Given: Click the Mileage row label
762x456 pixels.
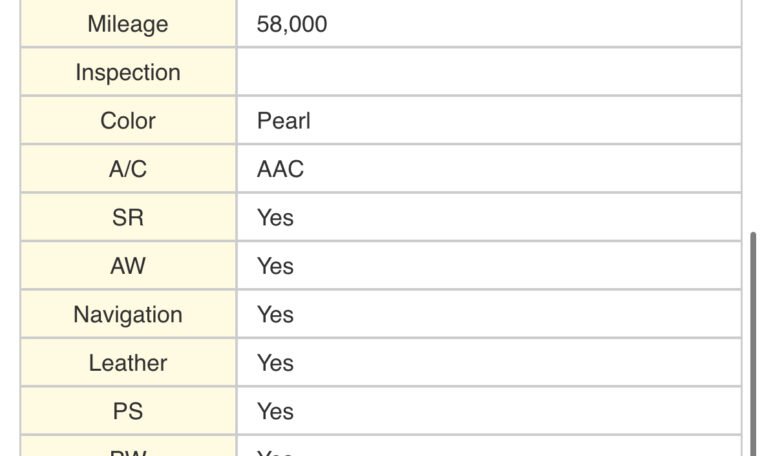Looking at the screenshot, I should tap(128, 24).
